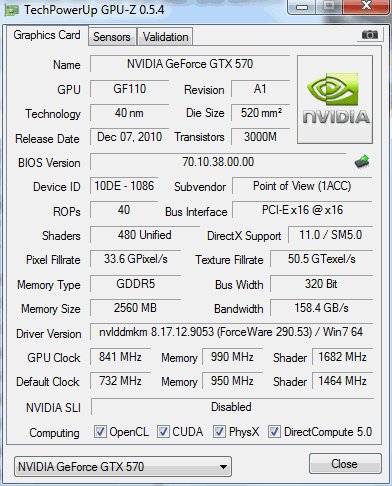
Task: Click the TechPowerUp GPU-Z 0.5.4 title text
Action: 94,10
